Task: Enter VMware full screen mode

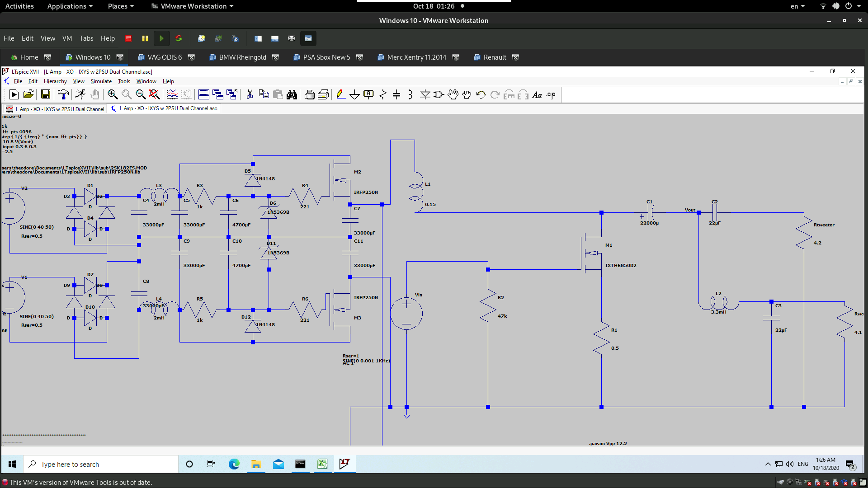Action: [x=292, y=38]
